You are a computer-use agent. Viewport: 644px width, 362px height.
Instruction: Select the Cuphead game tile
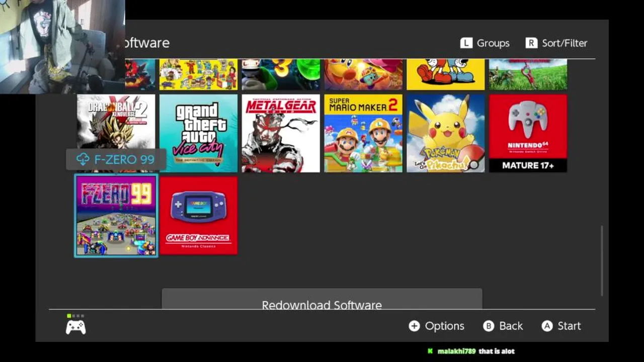click(446, 74)
